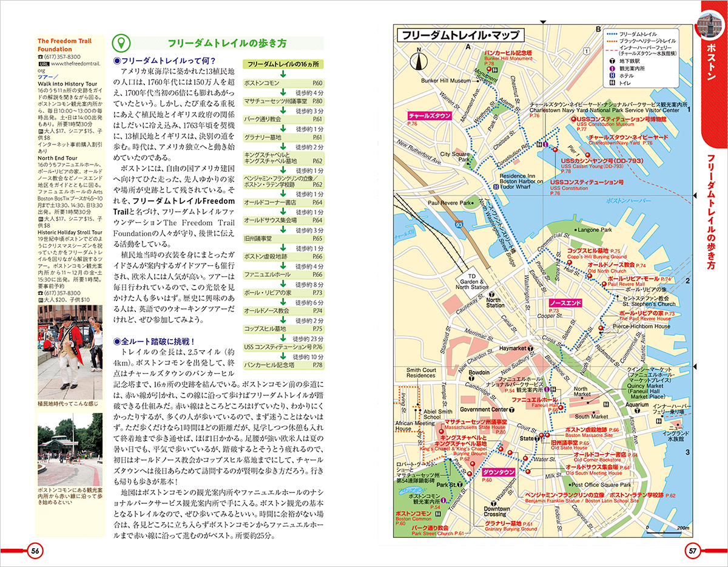Click the green location pin icon in the heading
The height and width of the screenshot is (567, 728).
[121, 43]
